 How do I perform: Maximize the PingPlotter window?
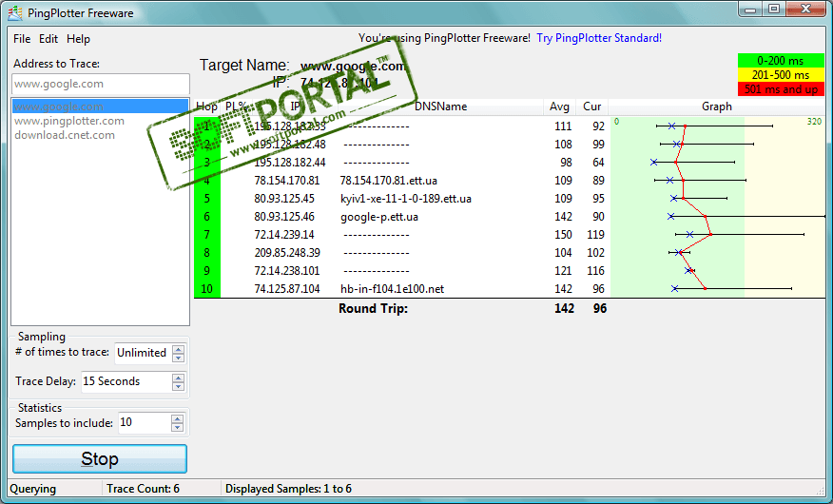pos(774,9)
